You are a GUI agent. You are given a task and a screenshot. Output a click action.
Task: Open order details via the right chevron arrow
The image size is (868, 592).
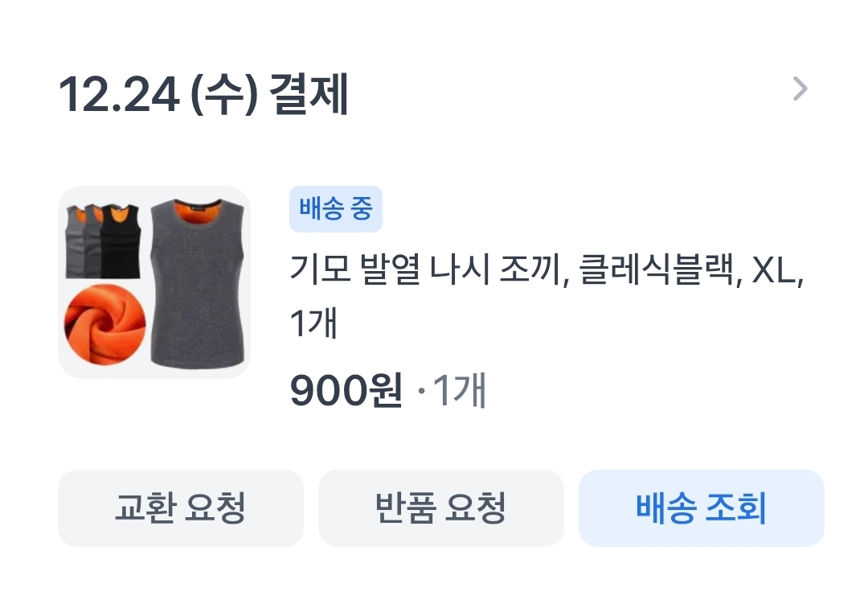[x=800, y=89]
